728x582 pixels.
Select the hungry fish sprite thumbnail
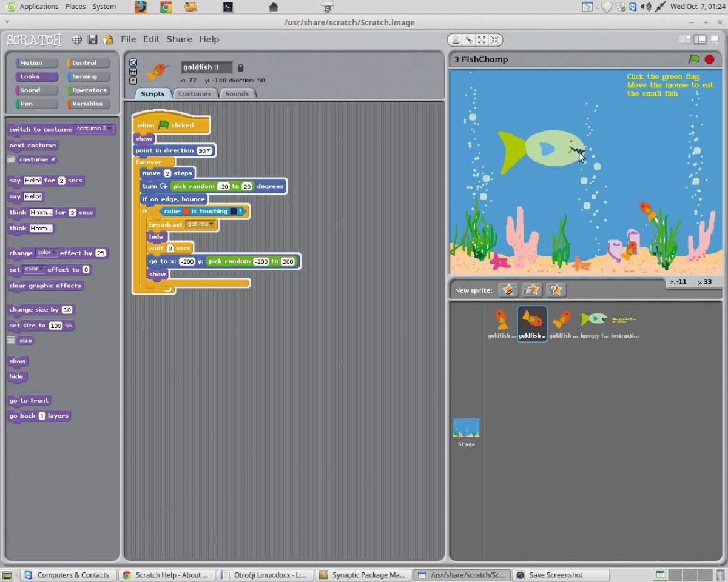pyautogui.click(x=593, y=323)
